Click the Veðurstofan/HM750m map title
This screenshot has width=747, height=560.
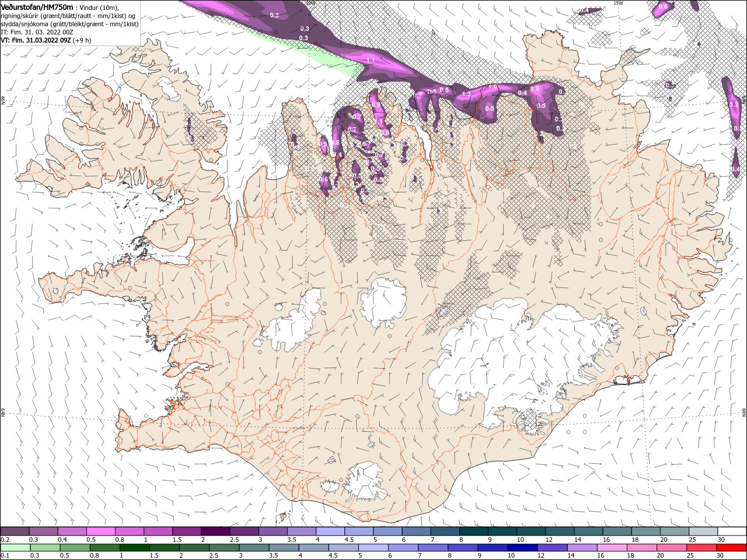point(37,6)
